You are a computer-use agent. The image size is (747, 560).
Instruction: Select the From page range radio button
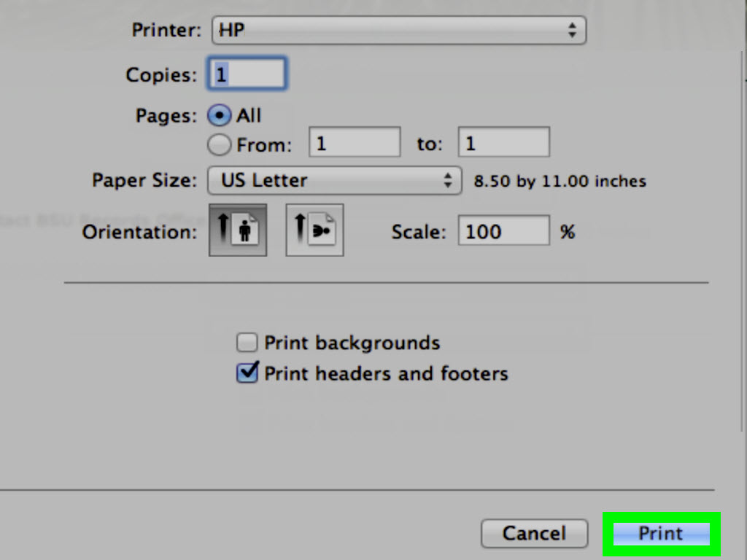tap(220, 144)
